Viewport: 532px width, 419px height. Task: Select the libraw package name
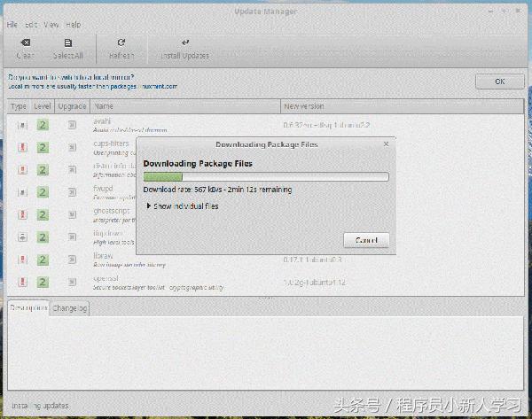tap(103, 256)
